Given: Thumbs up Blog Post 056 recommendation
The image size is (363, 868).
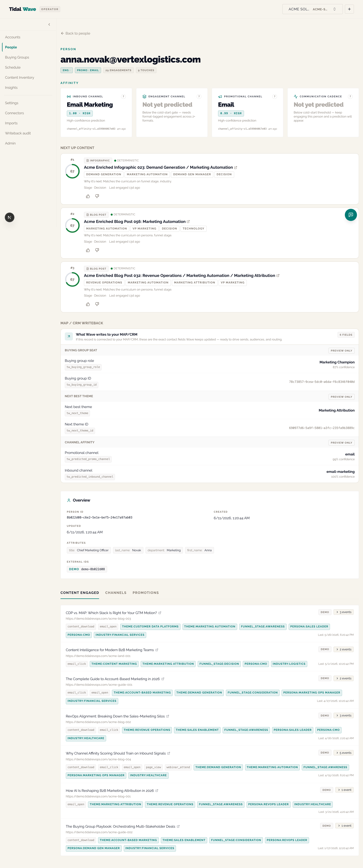Looking at the screenshot, I should click(x=88, y=250).
